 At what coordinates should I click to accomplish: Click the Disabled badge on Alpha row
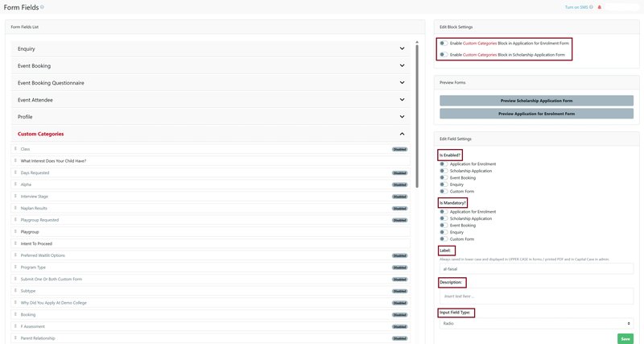point(399,184)
